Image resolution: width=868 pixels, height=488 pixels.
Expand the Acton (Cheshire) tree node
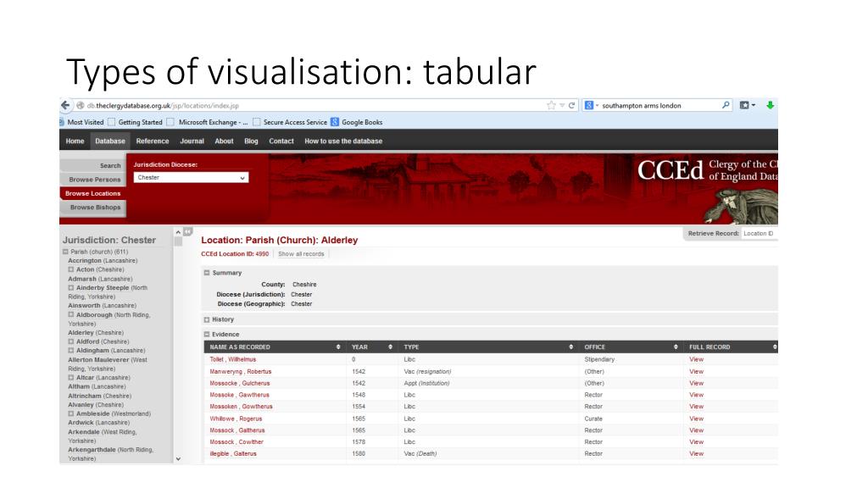tap(71, 269)
